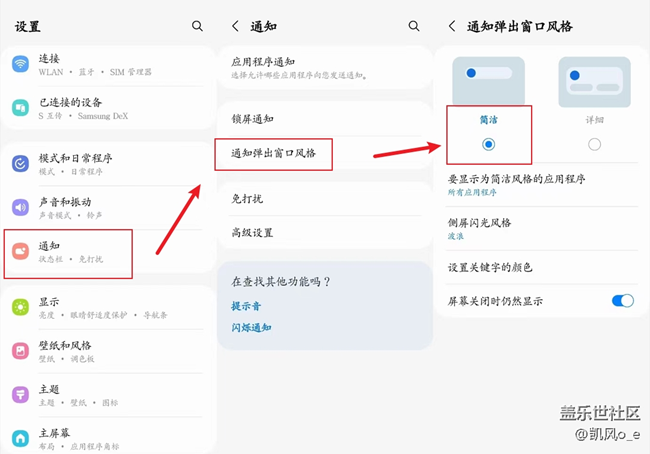Select the 简洁 radio button
This screenshot has width=650, height=454.
pyautogui.click(x=488, y=144)
